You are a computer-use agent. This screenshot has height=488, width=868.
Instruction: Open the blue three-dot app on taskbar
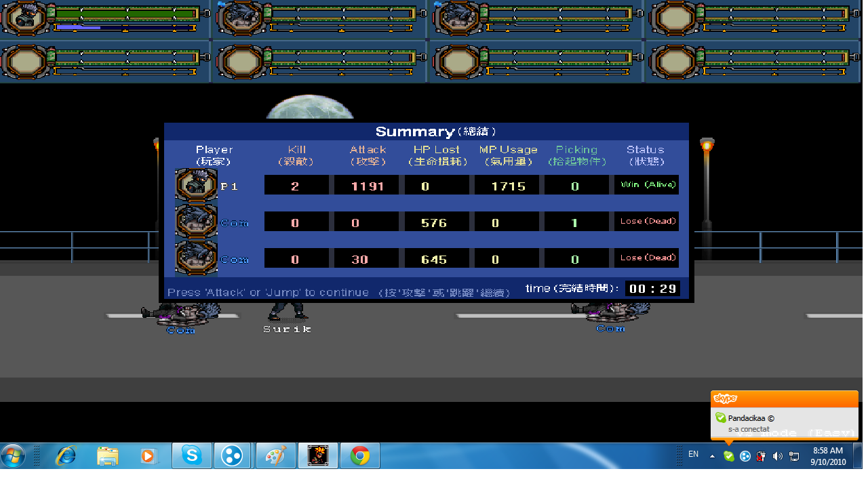pyautogui.click(x=233, y=455)
